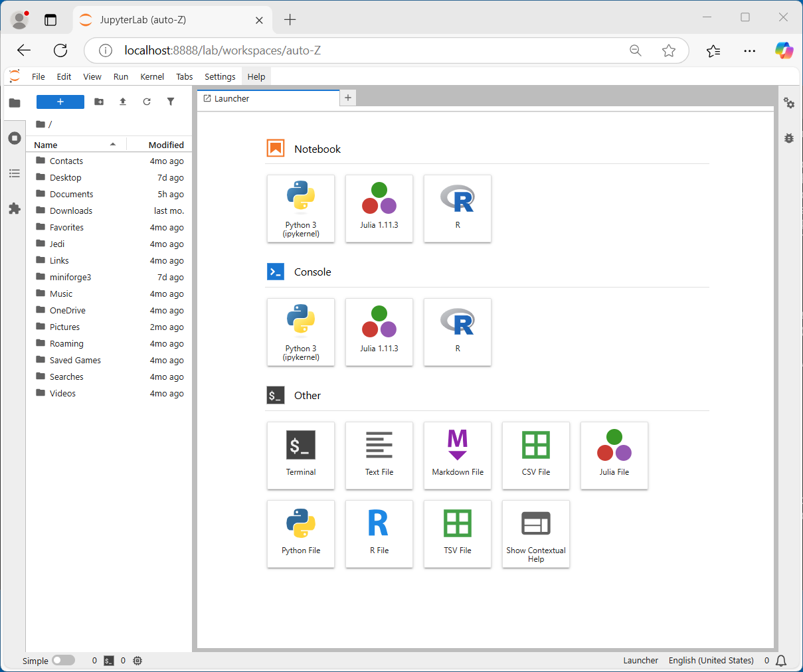Launch an R notebook

[x=458, y=209]
